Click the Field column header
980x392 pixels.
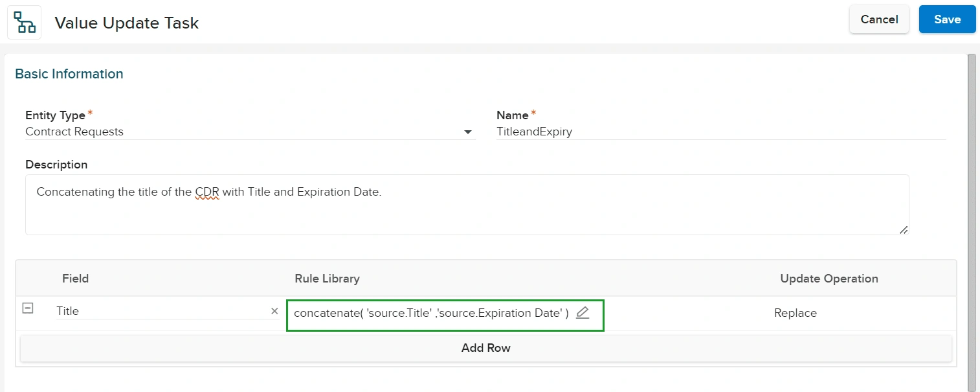(x=75, y=279)
